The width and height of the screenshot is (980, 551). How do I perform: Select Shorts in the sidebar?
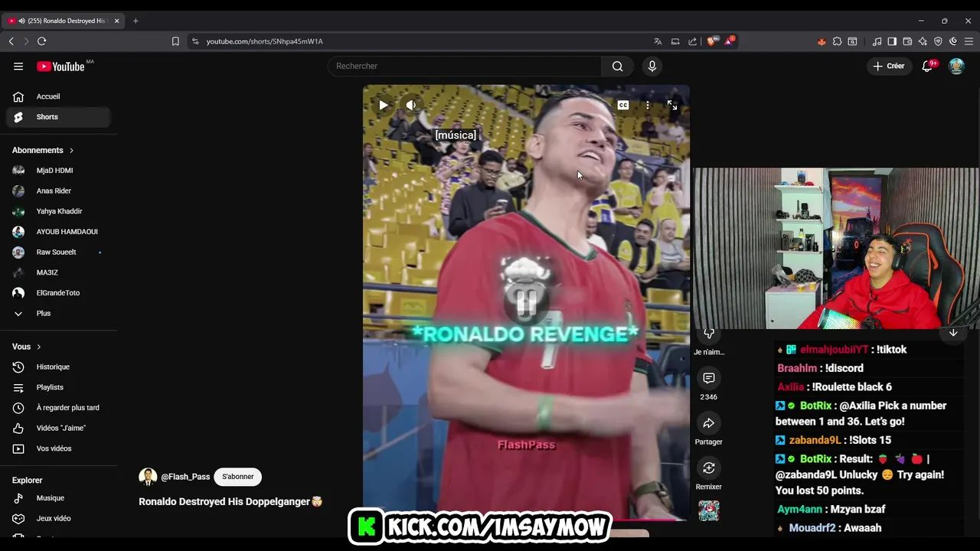(58, 117)
